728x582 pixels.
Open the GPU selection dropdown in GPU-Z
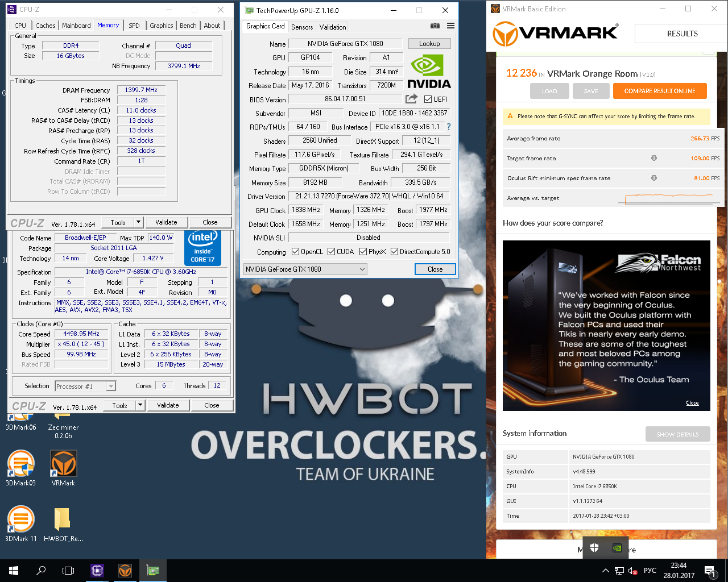pos(305,269)
